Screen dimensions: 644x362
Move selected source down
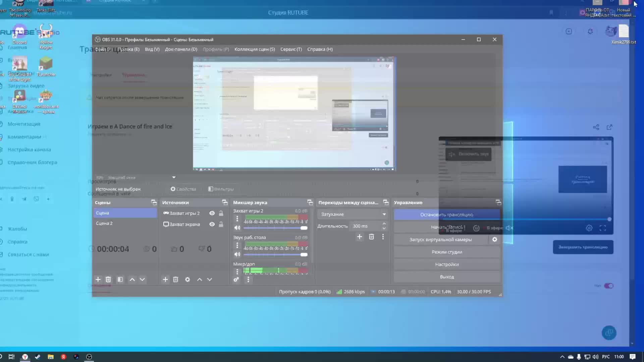210,279
